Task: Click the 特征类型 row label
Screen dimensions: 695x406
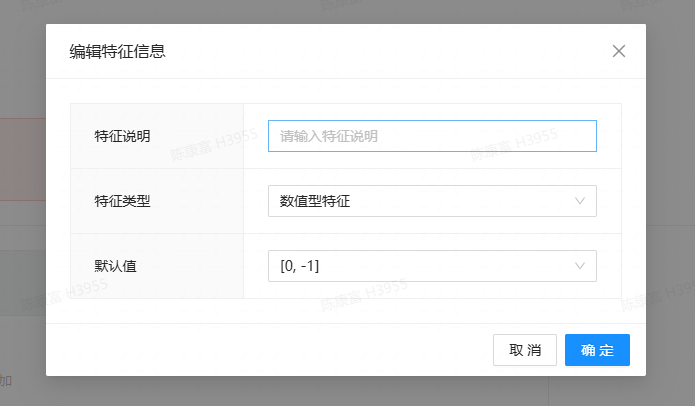Action: pos(122,201)
